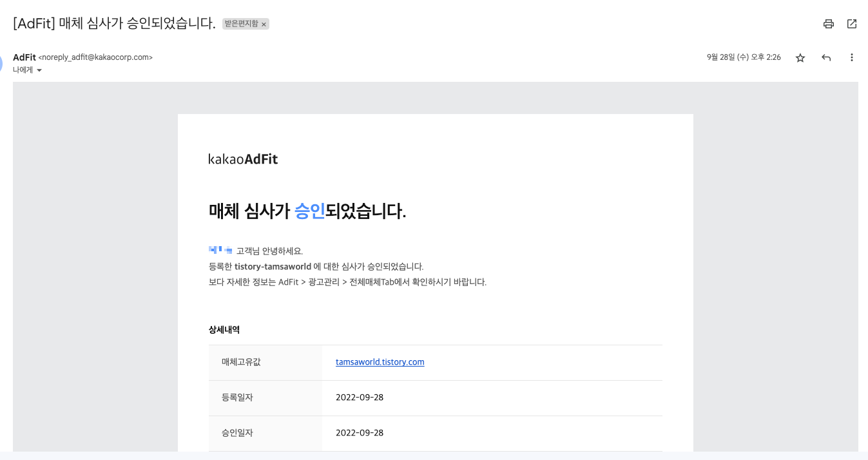This screenshot has width=868, height=460.
Task: Click the 승인일자 table label
Action: [x=237, y=433]
